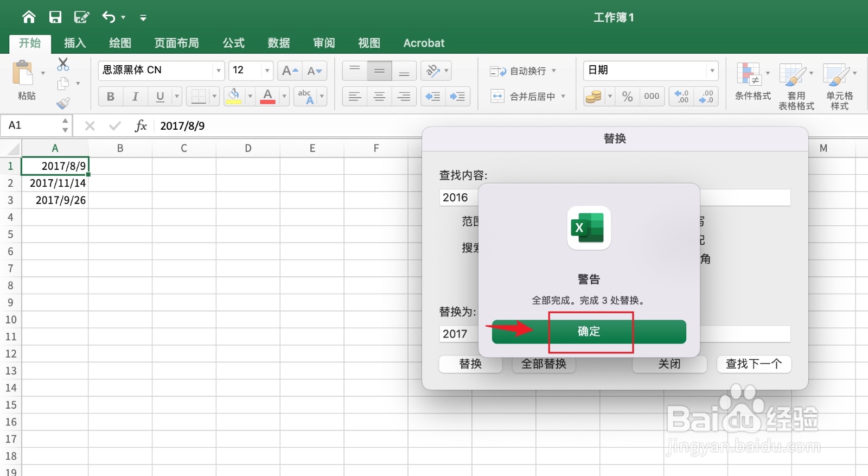Image resolution: width=868 pixels, height=476 pixels.
Task: Save the workbook with the floppy icon
Action: (55, 17)
